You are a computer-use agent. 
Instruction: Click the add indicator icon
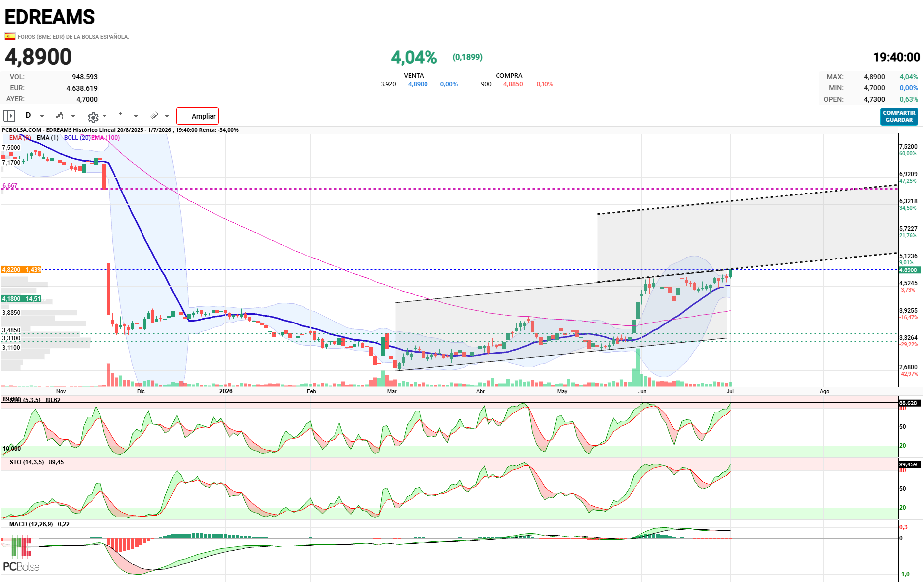click(123, 116)
